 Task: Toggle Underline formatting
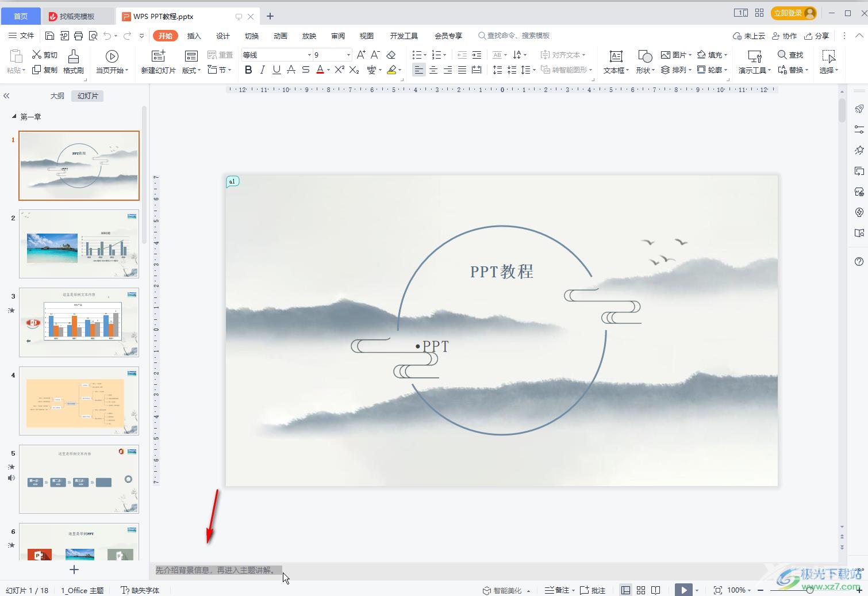coord(277,70)
